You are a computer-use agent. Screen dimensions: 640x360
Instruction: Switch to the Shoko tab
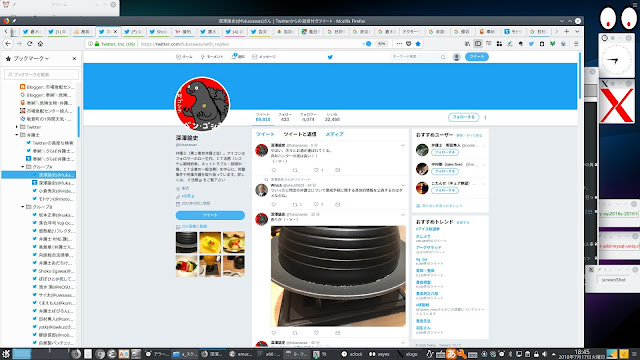(158, 31)
